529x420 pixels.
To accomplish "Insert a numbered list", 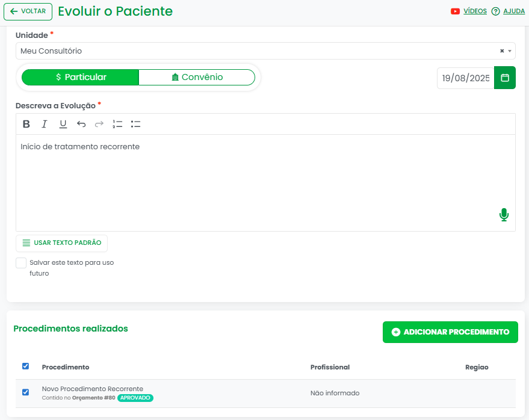I will point(117,125).
